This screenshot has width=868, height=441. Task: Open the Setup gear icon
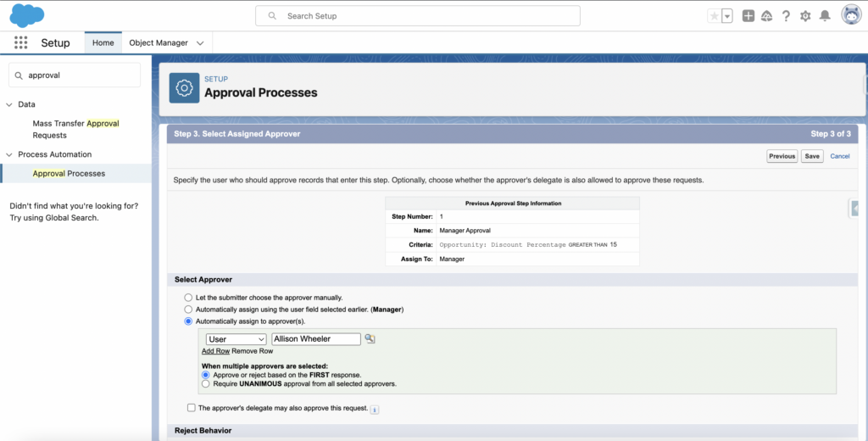805,16
